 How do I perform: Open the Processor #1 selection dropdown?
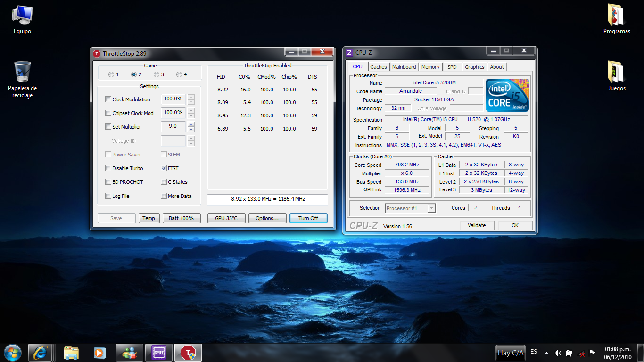[410, 208]
